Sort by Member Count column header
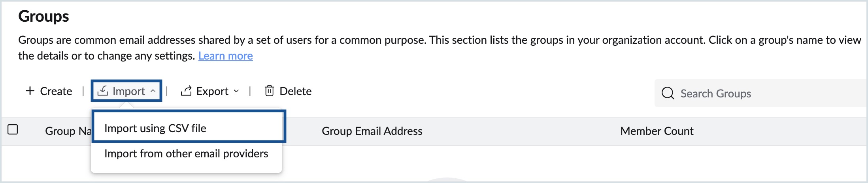Viewport: 868px width, 183px height. (657, 131)
